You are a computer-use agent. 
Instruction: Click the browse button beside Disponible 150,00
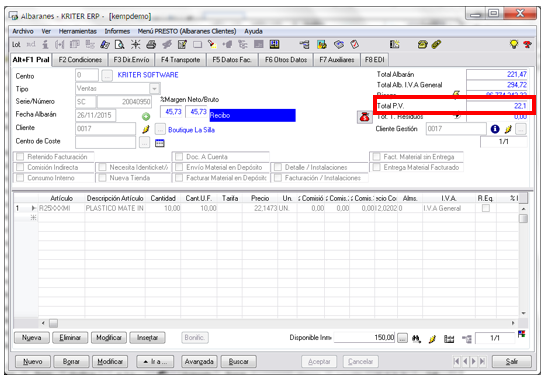(x=402, y=338)
